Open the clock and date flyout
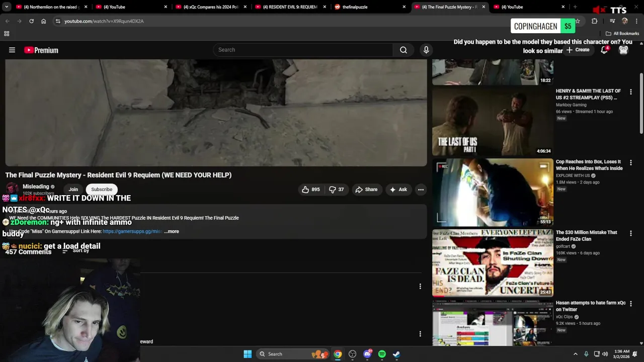The height and width of the screenshot is (362, 644). point(622,354)
